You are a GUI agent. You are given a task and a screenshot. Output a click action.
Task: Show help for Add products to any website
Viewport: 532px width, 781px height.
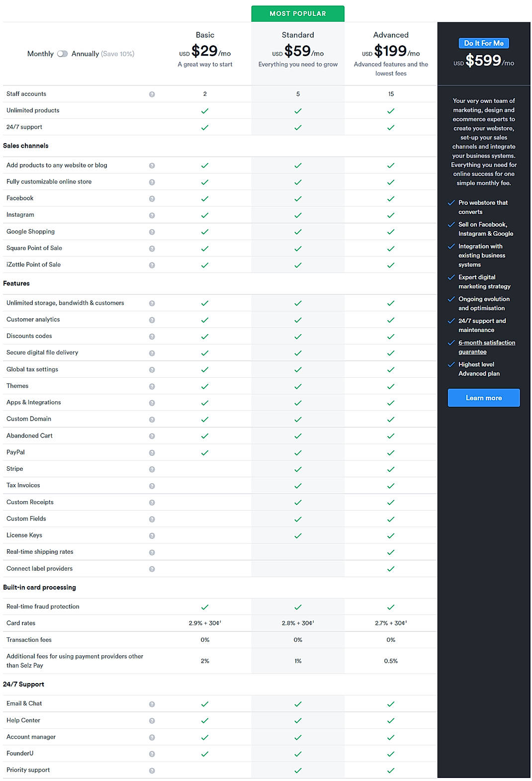click(x=152, y=166)
